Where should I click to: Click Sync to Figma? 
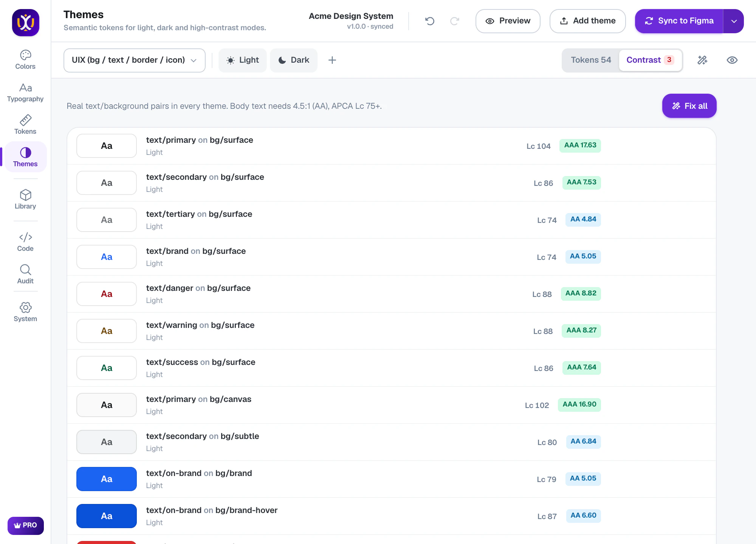coord(679,21)
